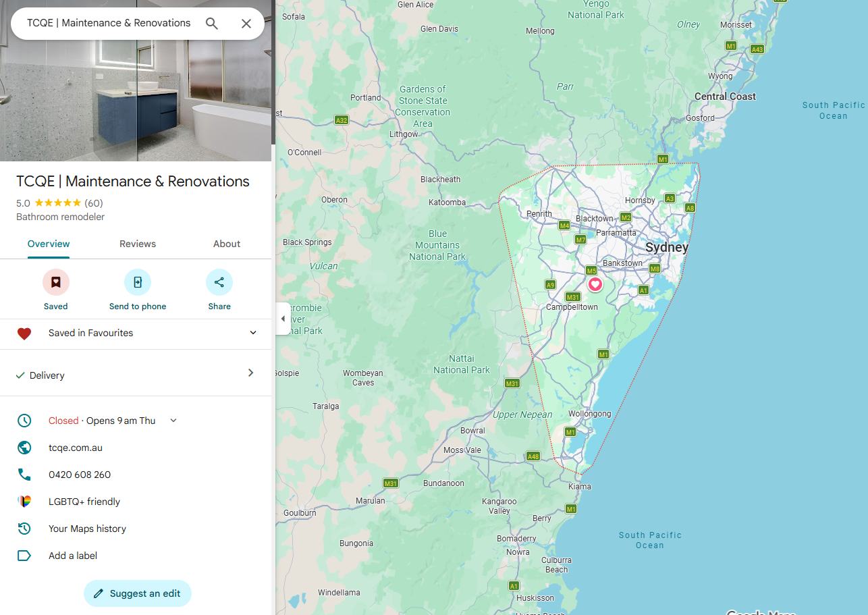Click the Your Maps history icon

click(24, 529)
